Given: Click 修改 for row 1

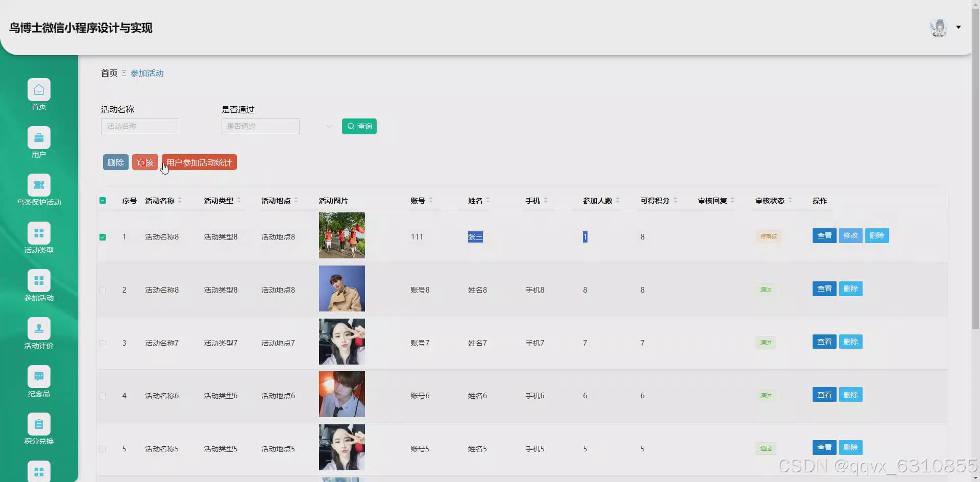Looking at the screenshot, I should point(851,235).
